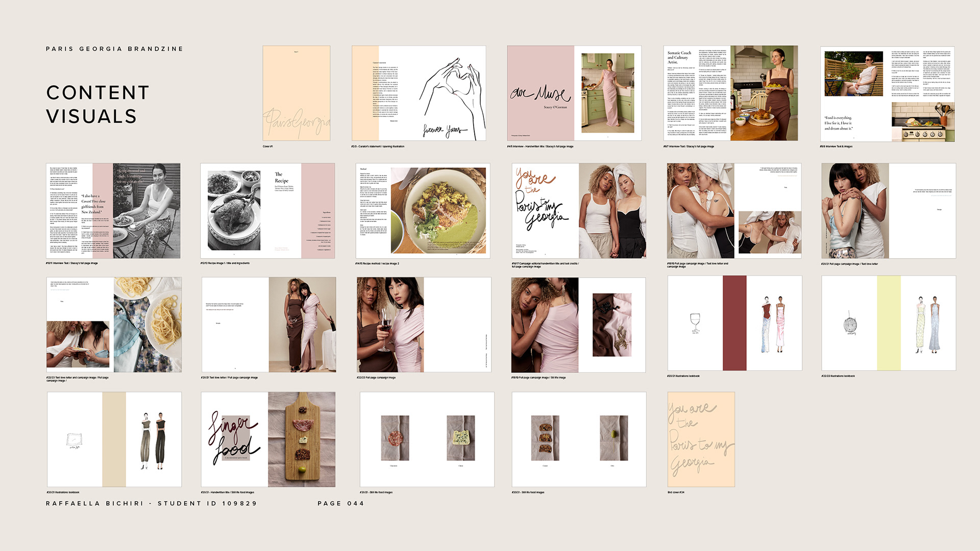Open 'The Recipe' title spread

267,211
